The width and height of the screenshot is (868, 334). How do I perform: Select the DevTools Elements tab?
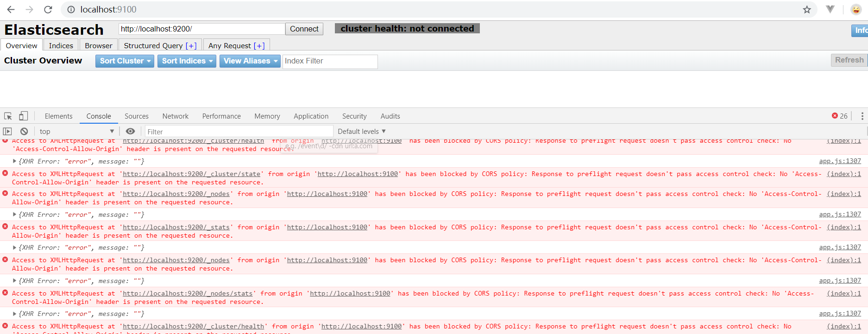tap(59, 116)
